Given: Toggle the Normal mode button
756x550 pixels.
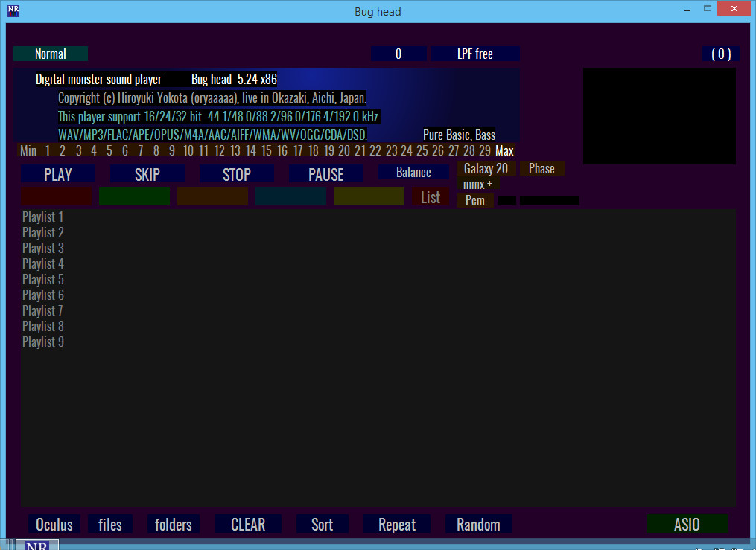Looking at the screenshot, I should 51,54.
